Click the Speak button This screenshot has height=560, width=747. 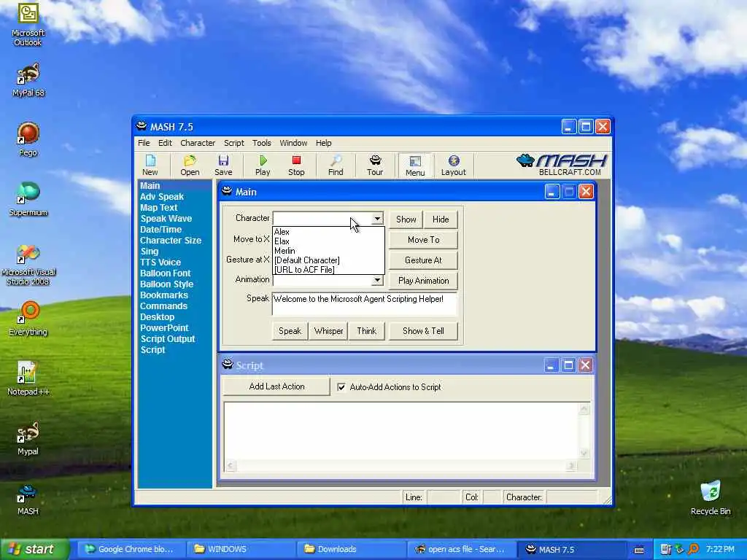290,330
